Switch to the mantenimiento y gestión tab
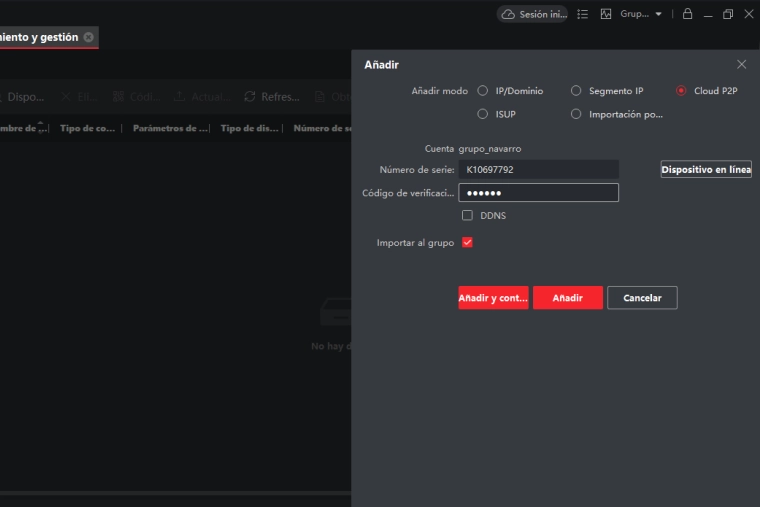The image size is (760, 507). 40,37
